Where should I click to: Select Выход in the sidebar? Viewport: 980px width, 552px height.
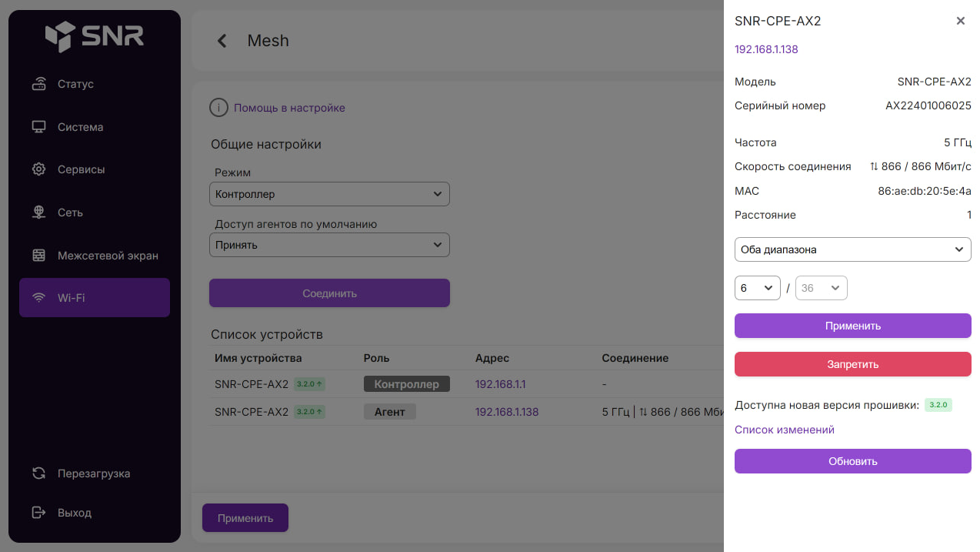74,513
